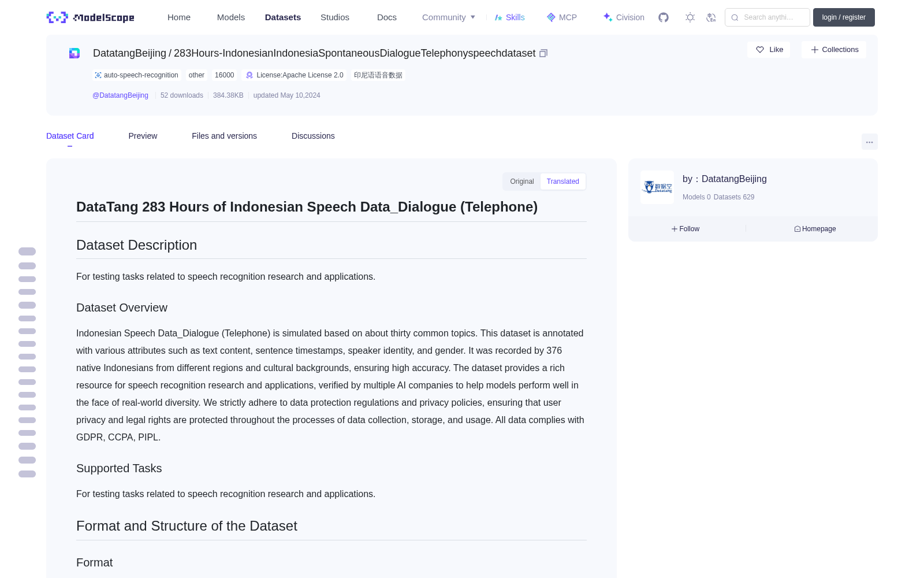Switch the theme with the sun icon
Screen dimensions: 924x578
[x=690, y=17]
